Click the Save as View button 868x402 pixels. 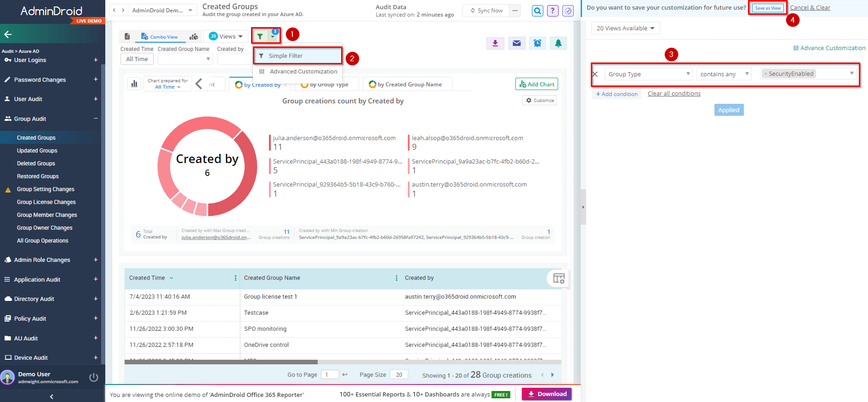coord(768,8)
